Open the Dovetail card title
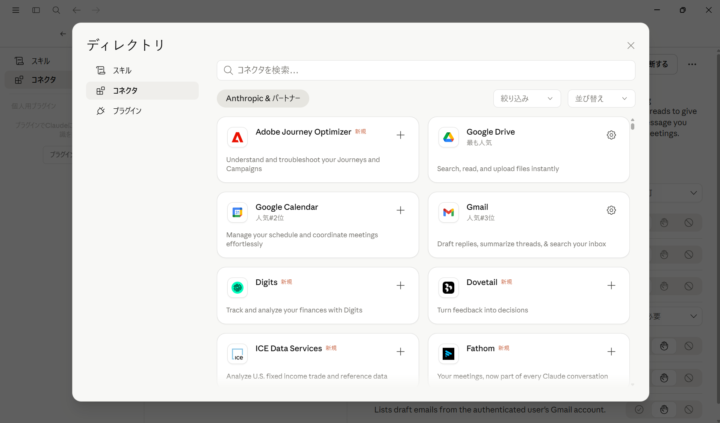The image size is (720, 423). click(482, 282)
